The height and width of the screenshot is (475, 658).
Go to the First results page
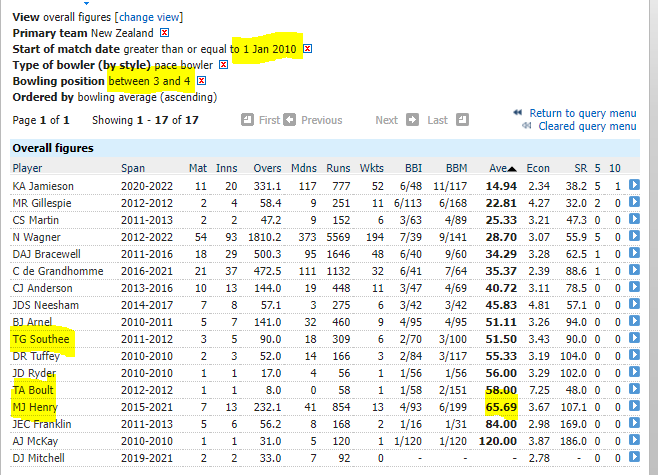pos(269,120)
